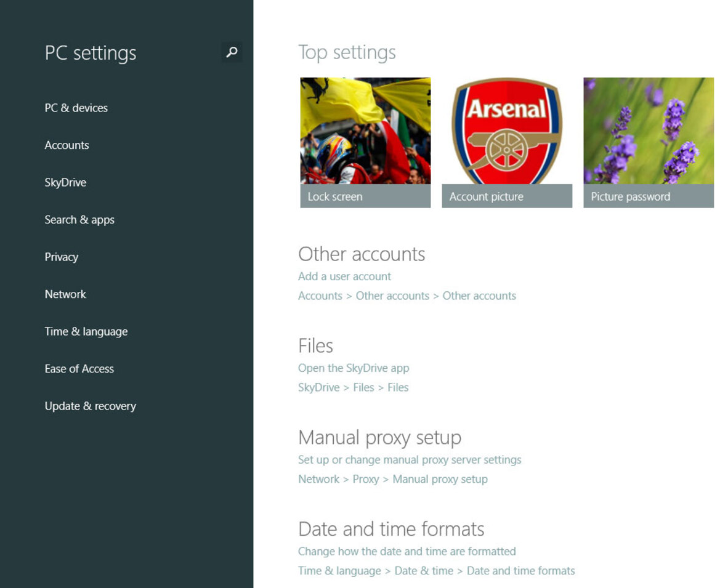Click the middle Files breadcrumb segment

[x=363, y=387]
